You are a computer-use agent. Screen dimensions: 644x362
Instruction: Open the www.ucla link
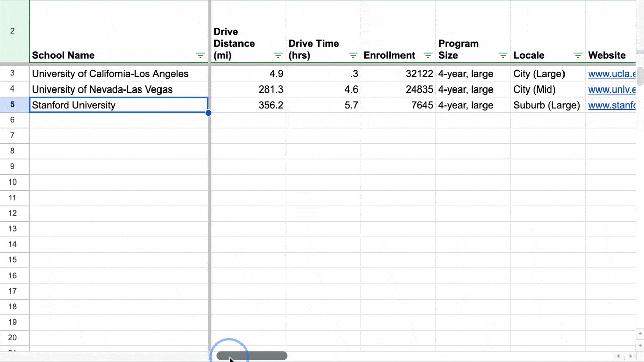[612, 74]
